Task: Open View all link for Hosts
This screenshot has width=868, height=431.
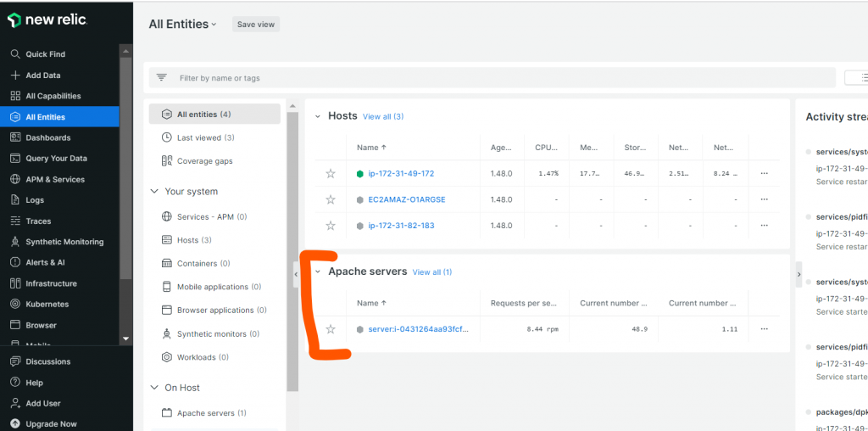Action: [x=382, y=116]
